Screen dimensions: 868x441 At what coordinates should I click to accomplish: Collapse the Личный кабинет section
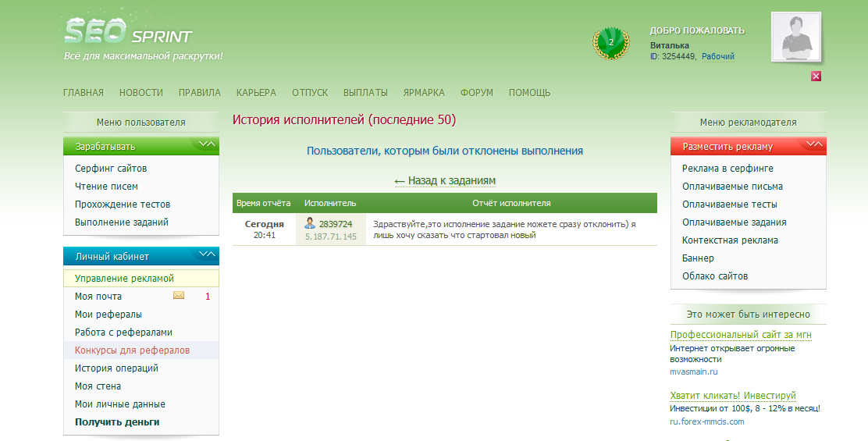click(x=207, y=254)
